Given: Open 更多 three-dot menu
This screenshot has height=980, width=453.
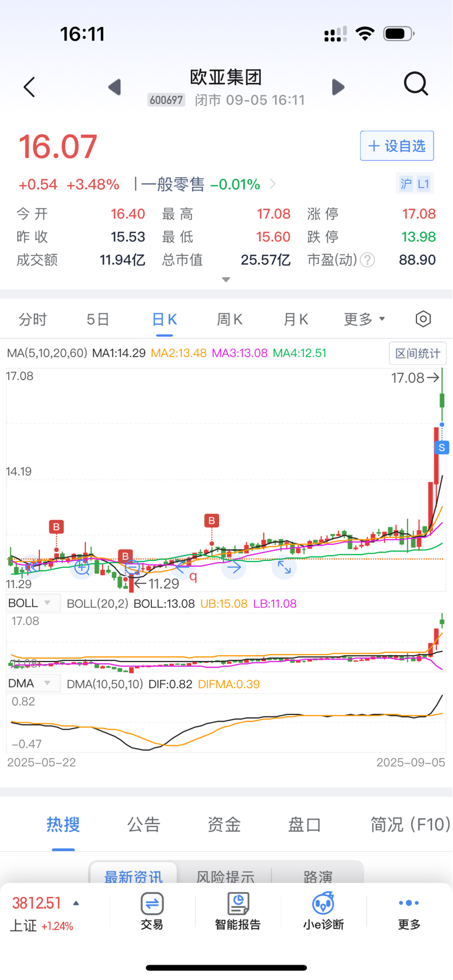Looking at the screenshot, I should pos(409,911).
